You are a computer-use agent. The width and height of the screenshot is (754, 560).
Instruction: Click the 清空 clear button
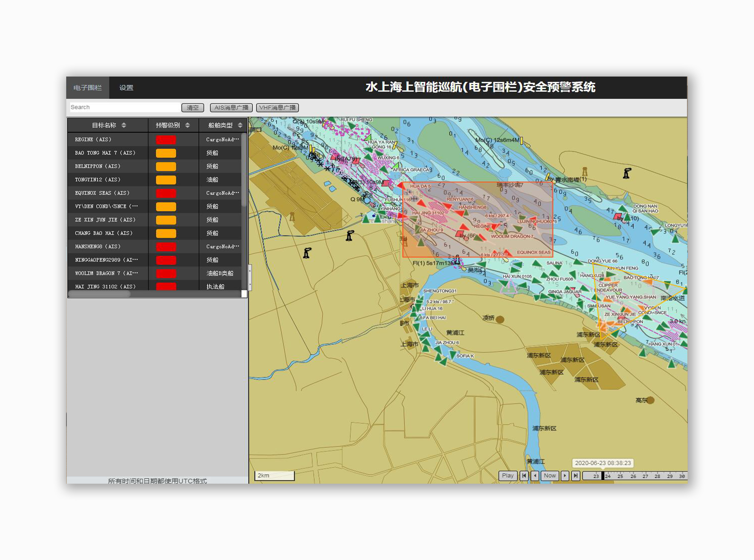click(x=193, y=107)
